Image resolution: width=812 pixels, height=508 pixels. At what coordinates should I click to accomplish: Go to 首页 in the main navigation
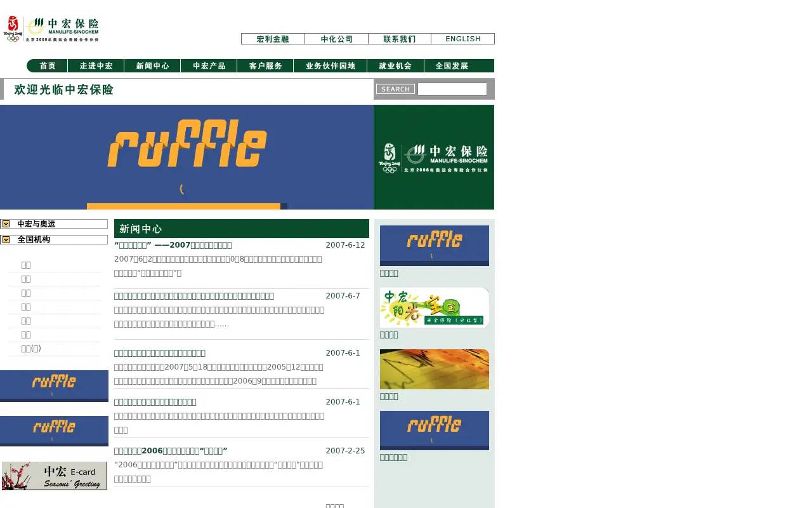pyautogui.click(x=48, y=66)
